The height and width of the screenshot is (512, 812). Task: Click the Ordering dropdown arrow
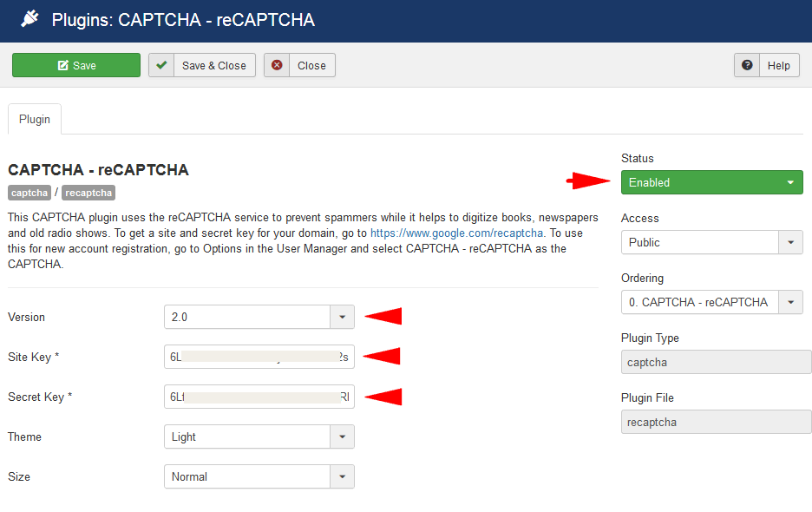click(x=791, y=302)
